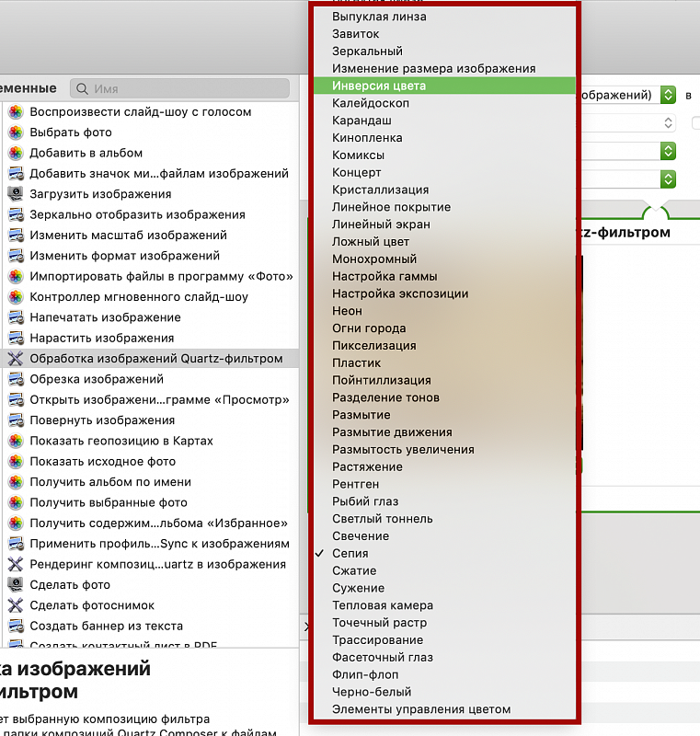Viewport: 700px width, 736px height.
Task: Click the icon beside Напечатать изображение
Action: click(16, 317)
